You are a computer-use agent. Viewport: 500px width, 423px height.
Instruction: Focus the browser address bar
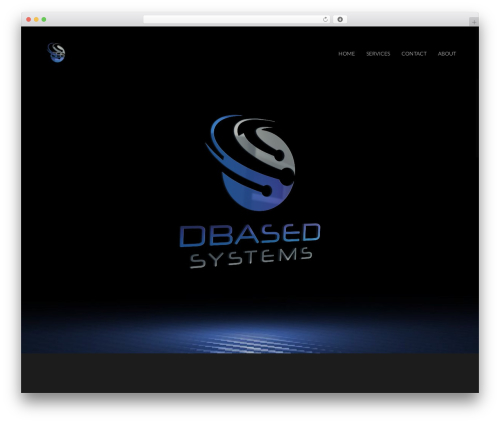[x=237, y=20]
